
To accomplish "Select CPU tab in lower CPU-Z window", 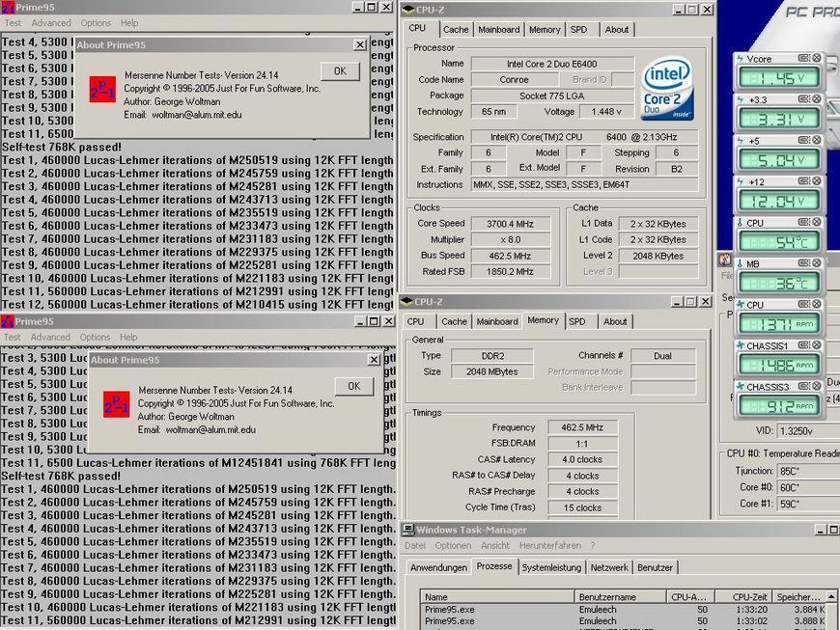I will point(416,321).
